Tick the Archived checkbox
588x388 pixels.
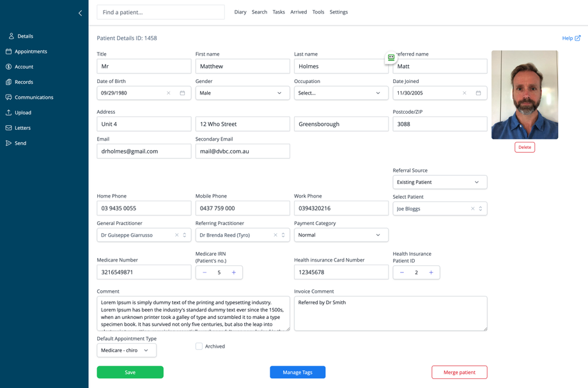tap(199, 346)
